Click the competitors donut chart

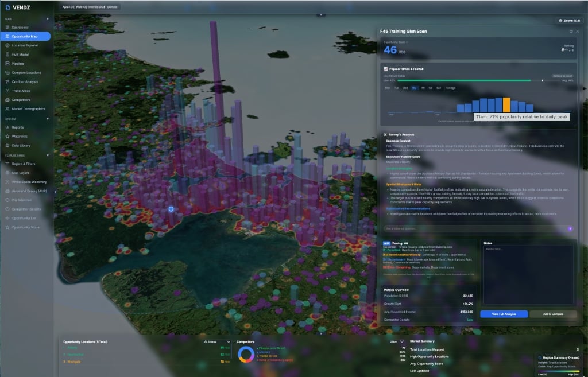246,355
